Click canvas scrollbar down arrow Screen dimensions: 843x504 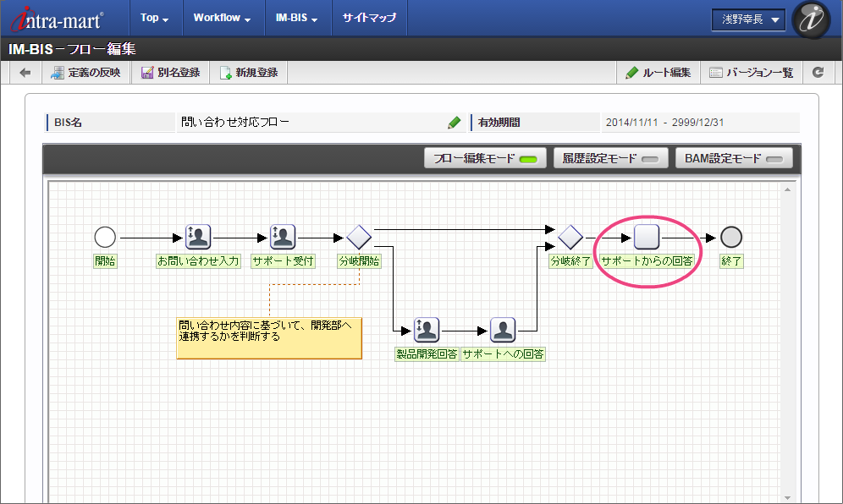coord(788,497)
